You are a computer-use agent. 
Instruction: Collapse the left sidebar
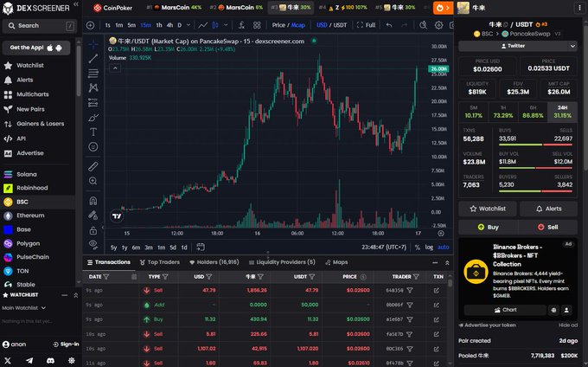76,4
